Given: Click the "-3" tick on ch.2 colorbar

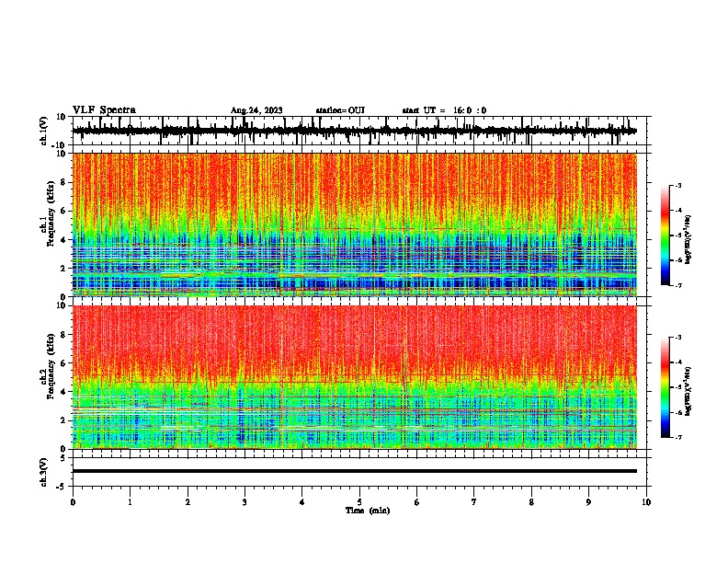Looking at the screenshot, I should coord(678,338).
